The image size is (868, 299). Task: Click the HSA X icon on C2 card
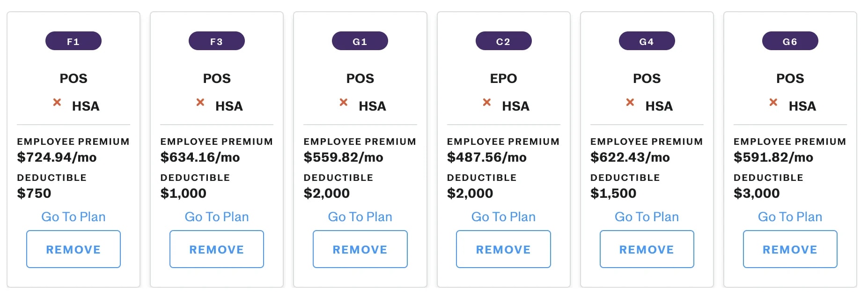[x=487, y=102]
